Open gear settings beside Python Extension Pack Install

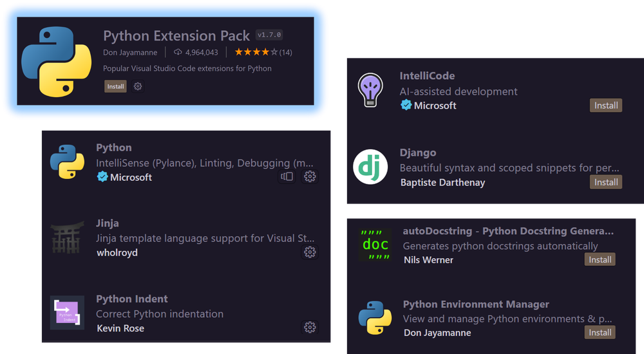point(138,86)
